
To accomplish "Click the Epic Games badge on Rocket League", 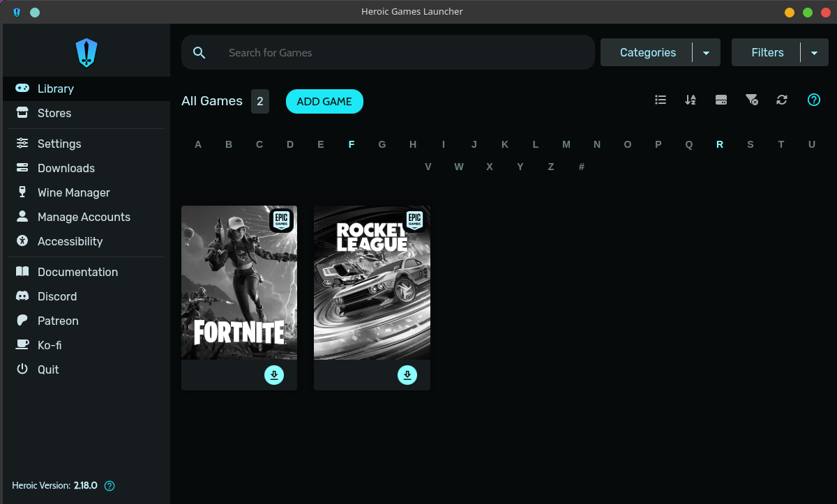I will (415, 220).
